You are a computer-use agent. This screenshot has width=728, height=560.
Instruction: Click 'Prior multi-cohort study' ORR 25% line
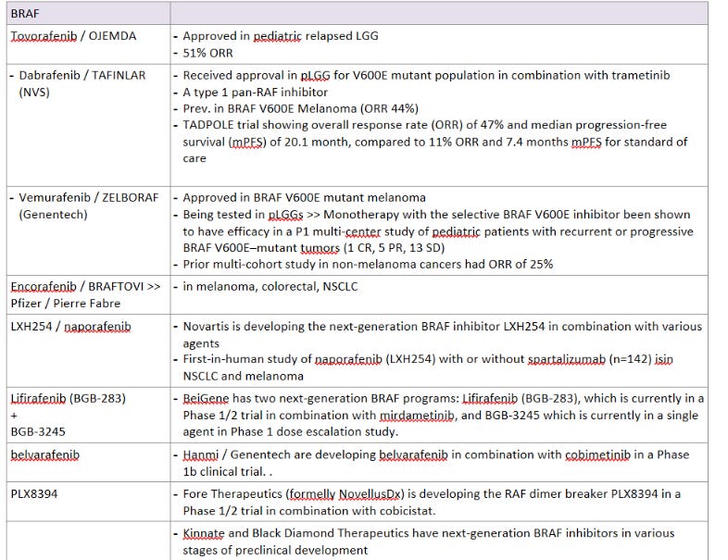coord(369,265)
